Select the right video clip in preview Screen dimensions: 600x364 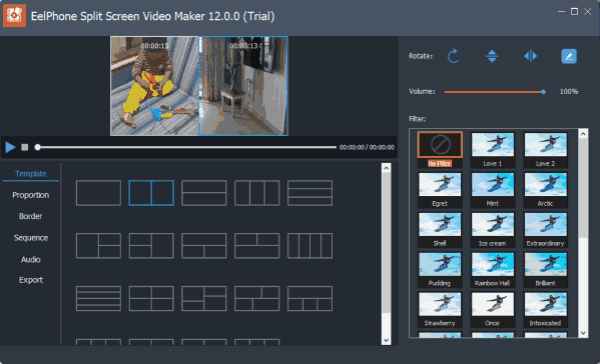tap(243, 86)
